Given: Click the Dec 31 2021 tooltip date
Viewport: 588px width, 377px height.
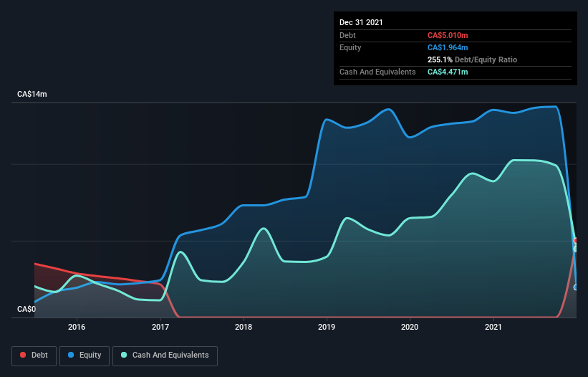Looking at the screenshot, I should (x=361, y=22).
